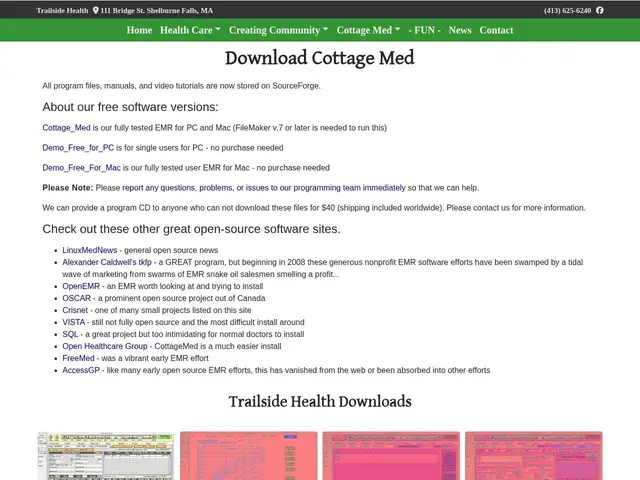Click the Please Note: bold text
This screenshot has height=480, width=640.
[68, 188]
